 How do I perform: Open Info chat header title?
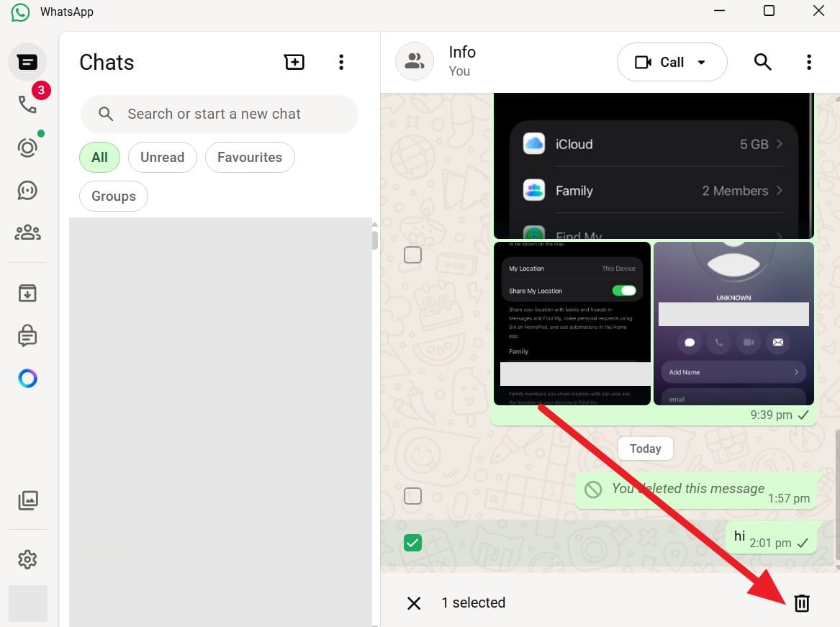pos(462,53)
